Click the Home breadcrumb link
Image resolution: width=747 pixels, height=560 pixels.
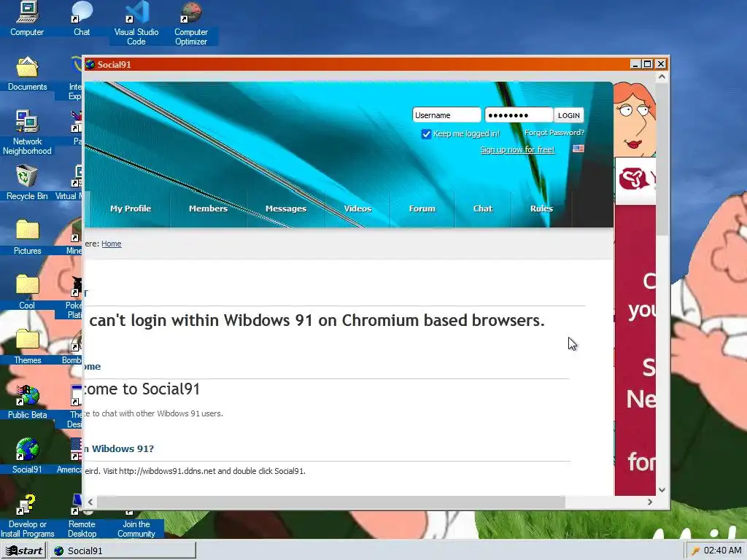click(x=112, y=244)
